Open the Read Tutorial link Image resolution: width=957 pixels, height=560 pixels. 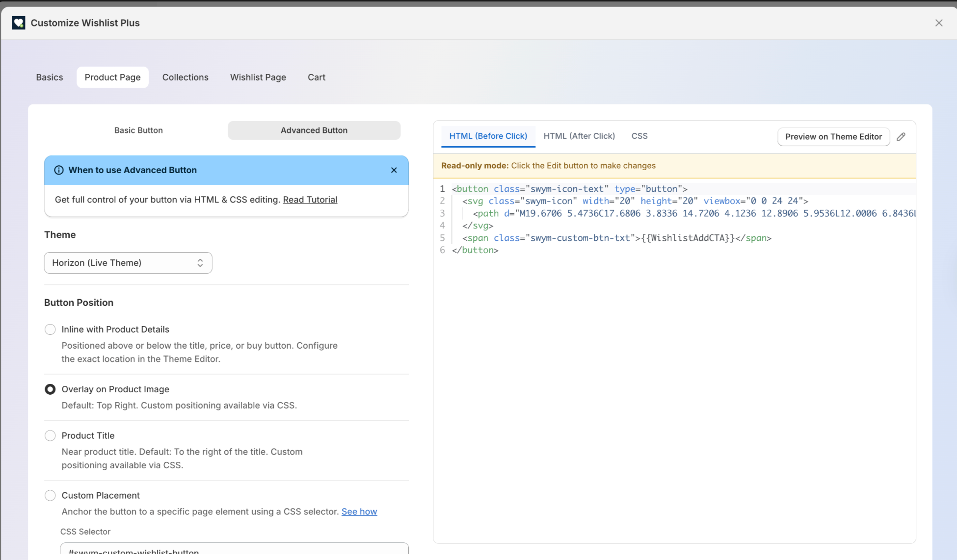[x=310, y=200]
